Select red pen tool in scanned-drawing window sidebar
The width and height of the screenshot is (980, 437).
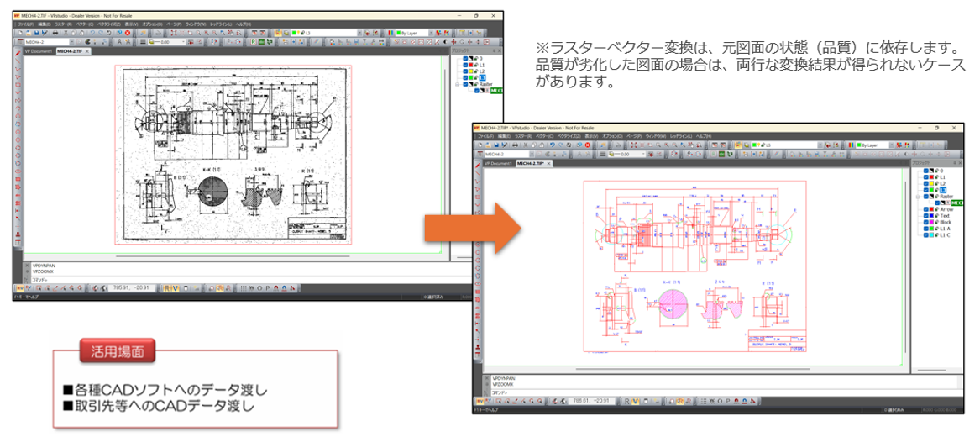pos(17,55)
